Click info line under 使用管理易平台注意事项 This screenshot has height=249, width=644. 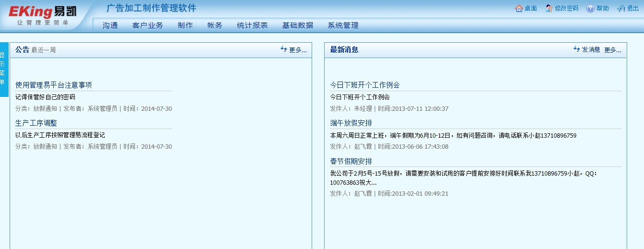pos(94,109)
